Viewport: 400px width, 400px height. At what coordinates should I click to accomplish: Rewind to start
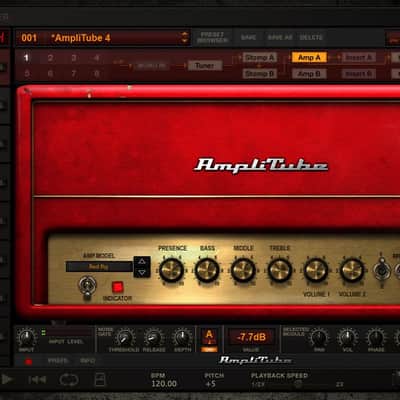pos(37,379)
